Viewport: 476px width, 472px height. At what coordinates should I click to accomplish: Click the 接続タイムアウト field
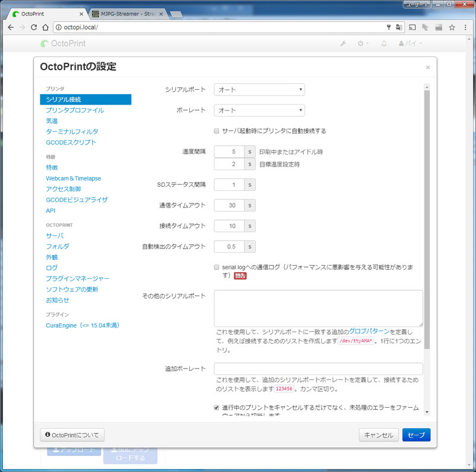click(229, 226)
